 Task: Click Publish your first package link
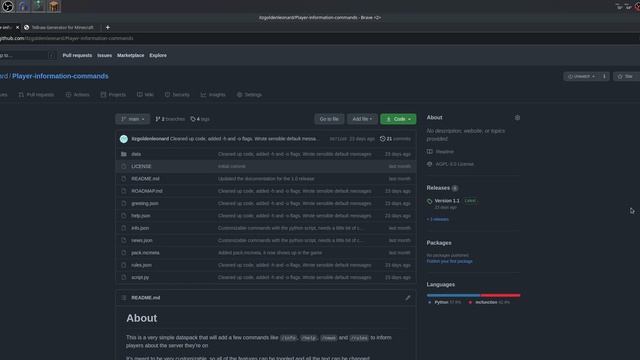point(449,261)
